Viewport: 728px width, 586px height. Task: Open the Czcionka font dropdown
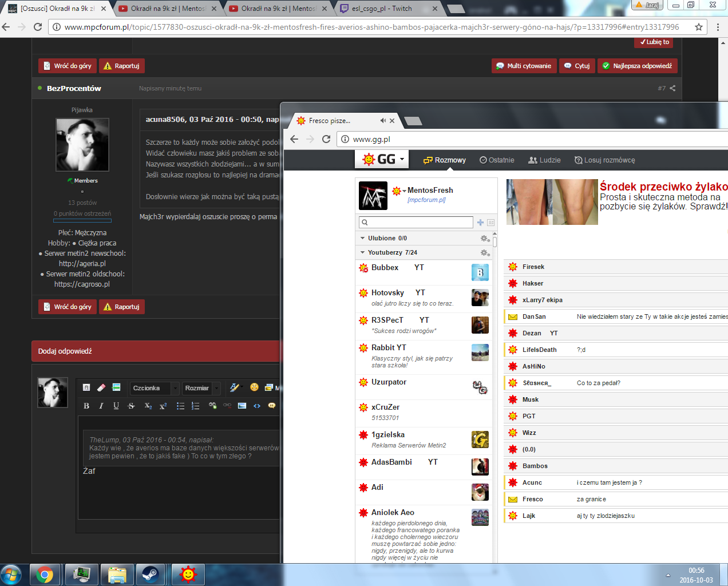(155, 388)
